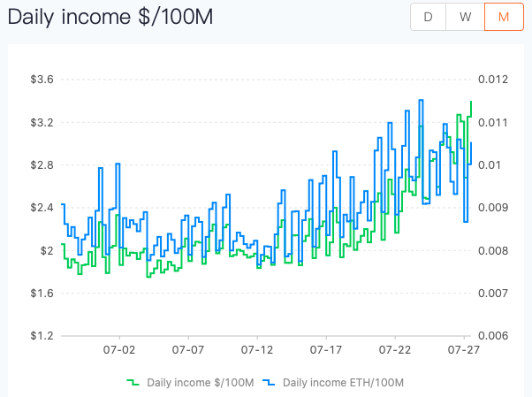This screenshot has height=397, width=532.
Task: Click the 0.01 right axis label
Action: [x=490, y=165]
